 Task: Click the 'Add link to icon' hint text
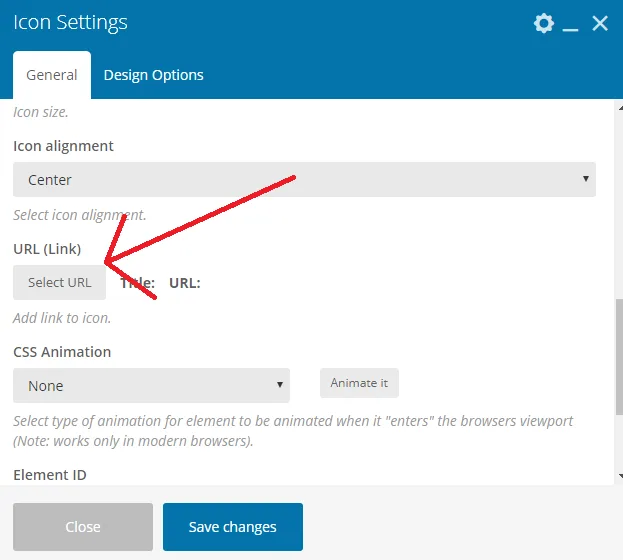[x=62, y=318]
